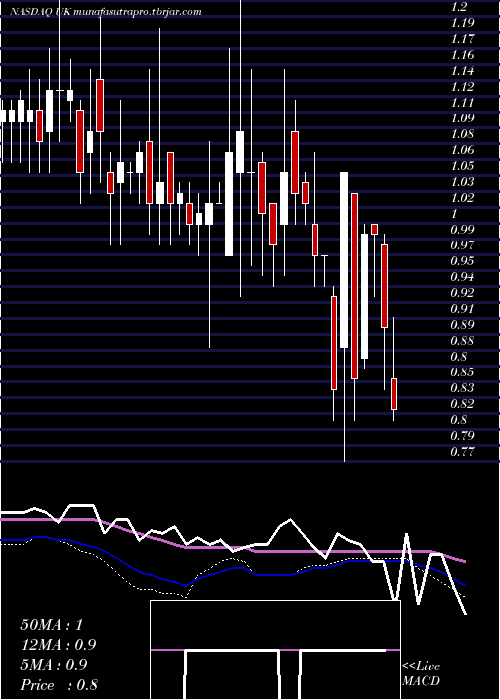This screenshot has width=500, height=700.
Task: Select the 1.09 price axis label
Action: click(x=462, y=118)
